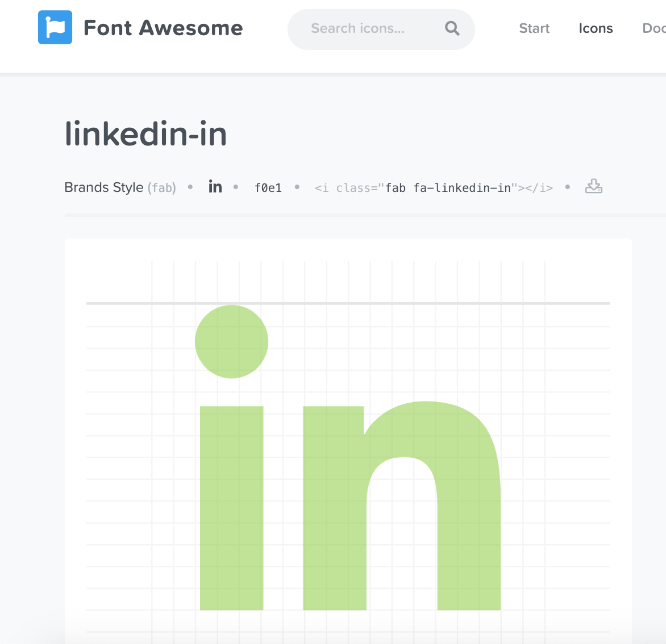The image size is (666, 644).
Task: Click the large linkedin-in icon preview
Action: point(348,457)
